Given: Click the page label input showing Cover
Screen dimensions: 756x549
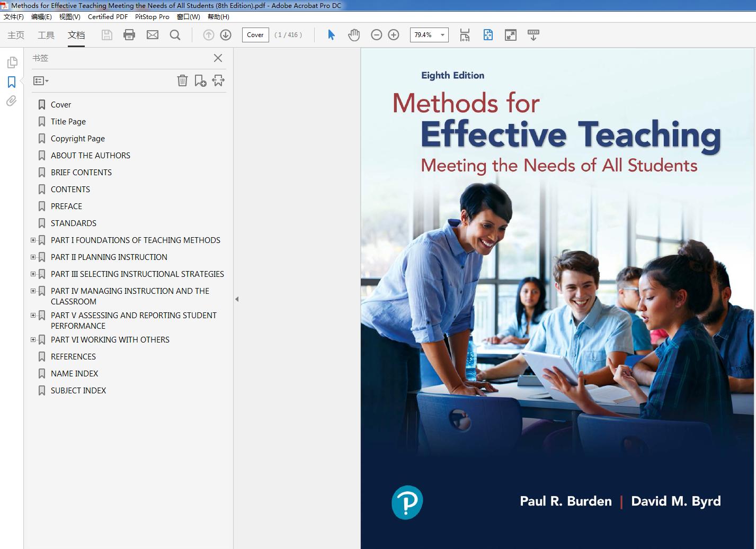Looking at the screenshot, I should tap(255, 35).
